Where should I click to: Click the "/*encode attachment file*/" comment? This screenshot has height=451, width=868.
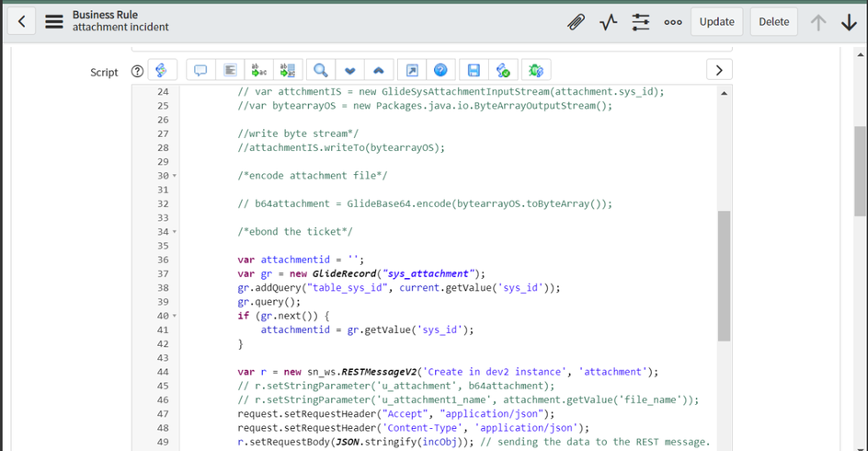pyautogui.click(x=313, y=176)
